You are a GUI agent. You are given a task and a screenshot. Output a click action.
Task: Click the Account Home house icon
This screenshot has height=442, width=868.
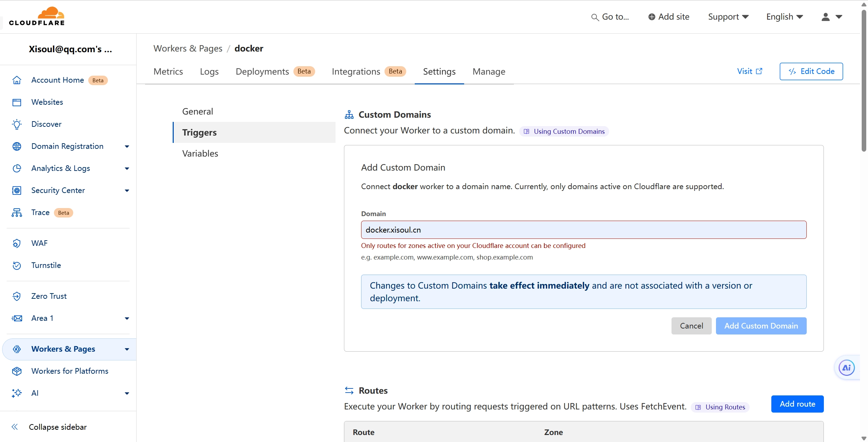point(17,80)
